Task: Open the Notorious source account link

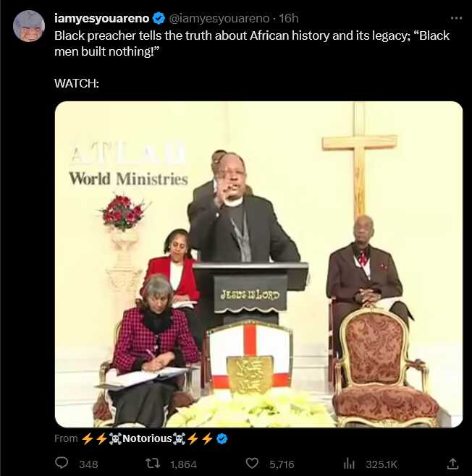Action: pos(147,438)
